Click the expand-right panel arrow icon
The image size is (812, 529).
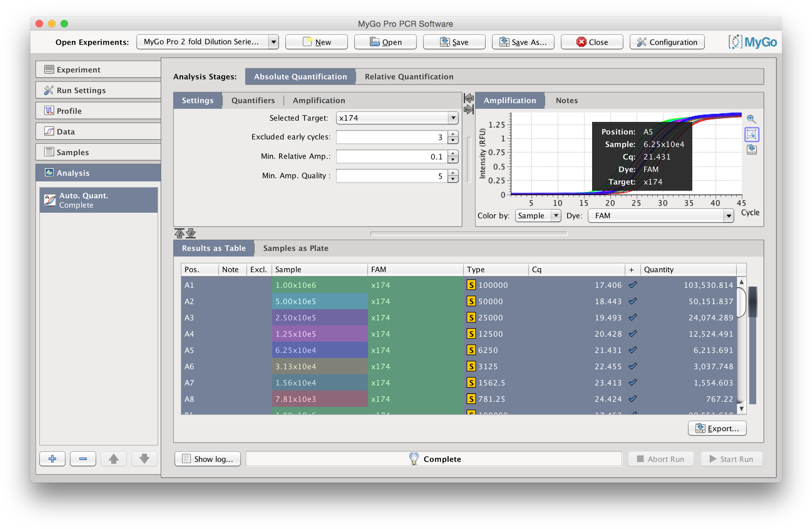(x=469, y=109)
